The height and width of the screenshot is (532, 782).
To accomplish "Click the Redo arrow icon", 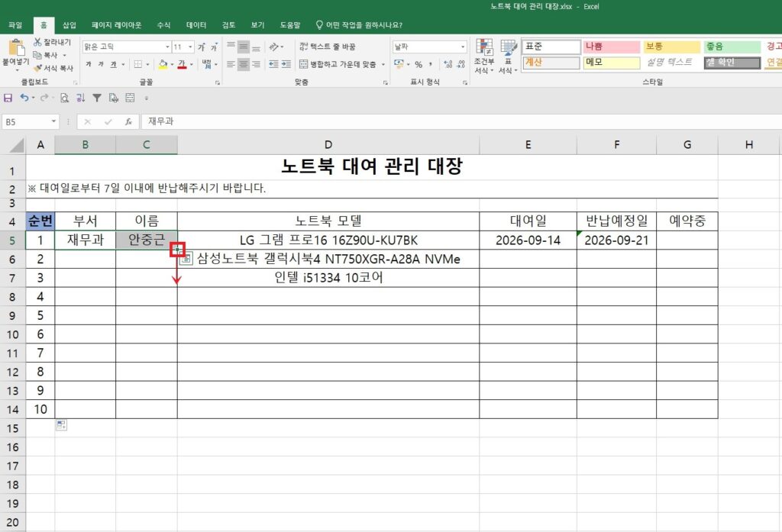I will (44, 98).
